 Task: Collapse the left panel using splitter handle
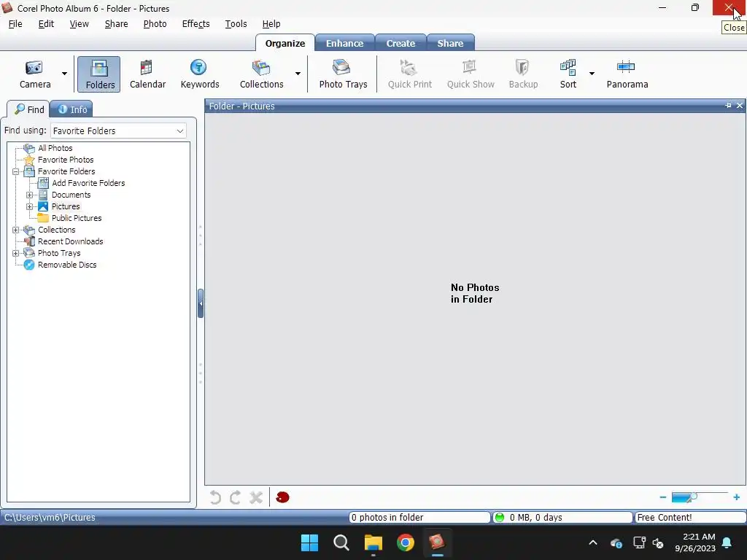[201, 303]
